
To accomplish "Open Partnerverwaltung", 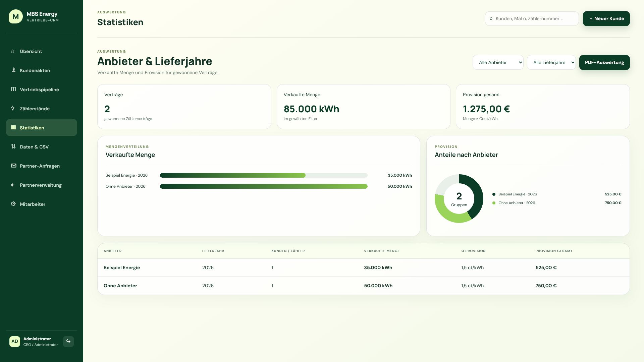I will [42, 185].
